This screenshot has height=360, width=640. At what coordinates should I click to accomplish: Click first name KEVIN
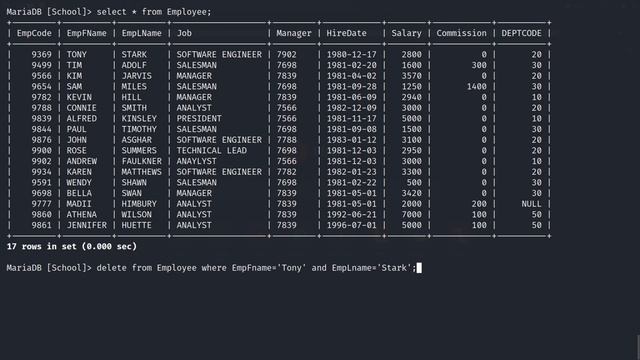(x=79, y=97)
